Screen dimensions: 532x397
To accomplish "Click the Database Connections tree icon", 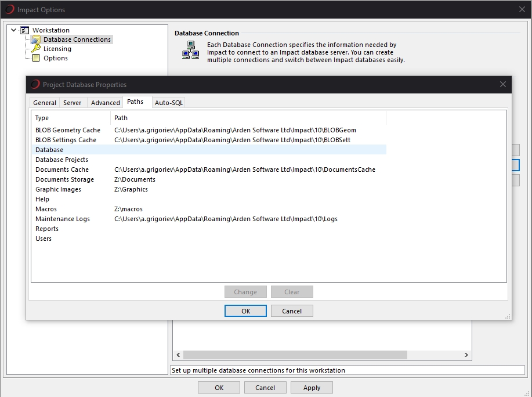I will 35,39.
